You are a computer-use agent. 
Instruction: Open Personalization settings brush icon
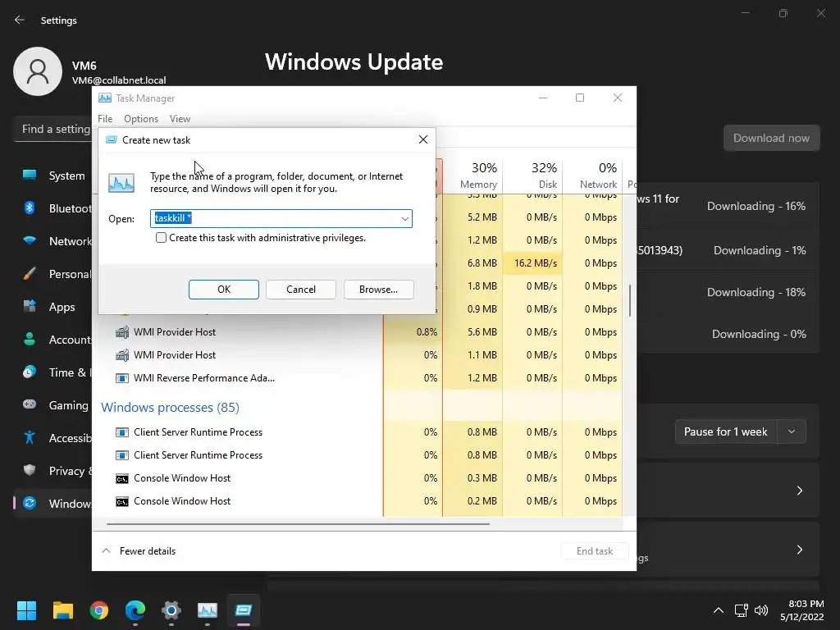[x=30, y=274]
